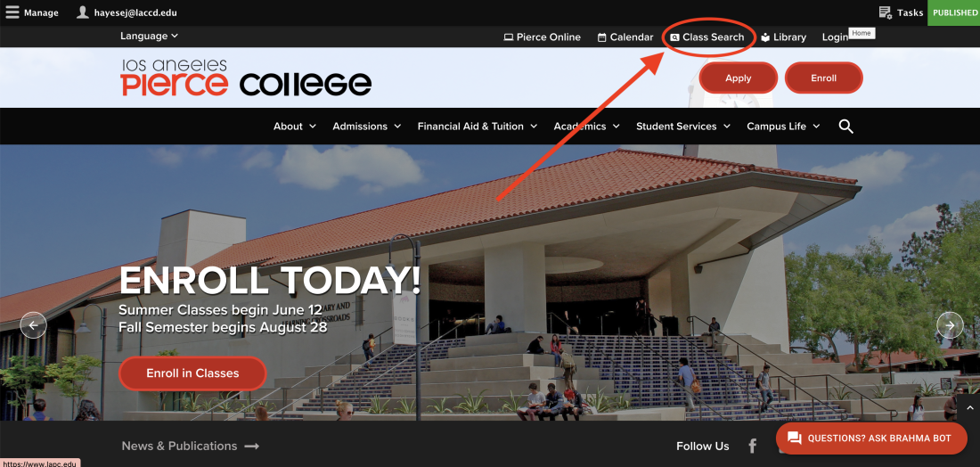
Task: Click the site search magnifier icon
Action: (x=845, y=127)
